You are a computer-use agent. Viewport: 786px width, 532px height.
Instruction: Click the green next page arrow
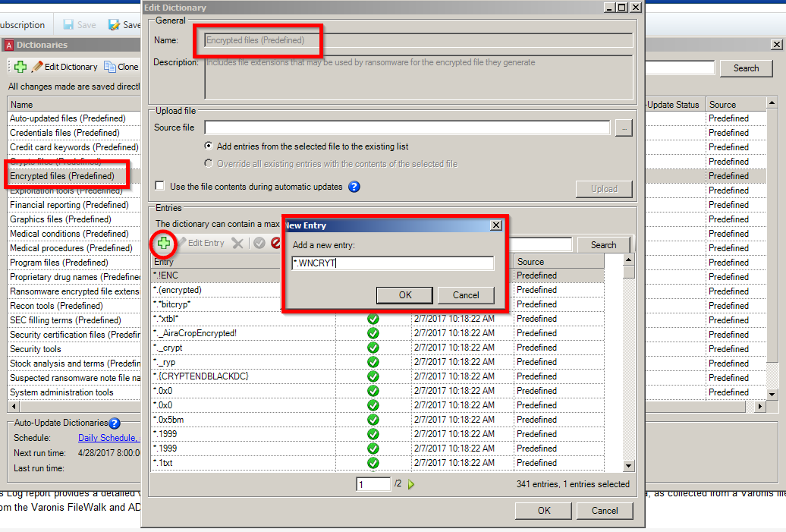pos(411,484)
